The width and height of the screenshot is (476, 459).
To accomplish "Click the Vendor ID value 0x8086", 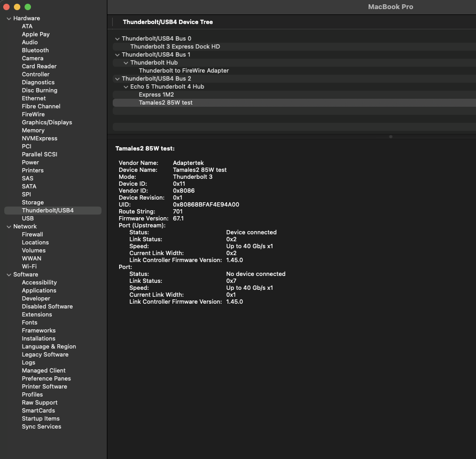I will (184, 191).
